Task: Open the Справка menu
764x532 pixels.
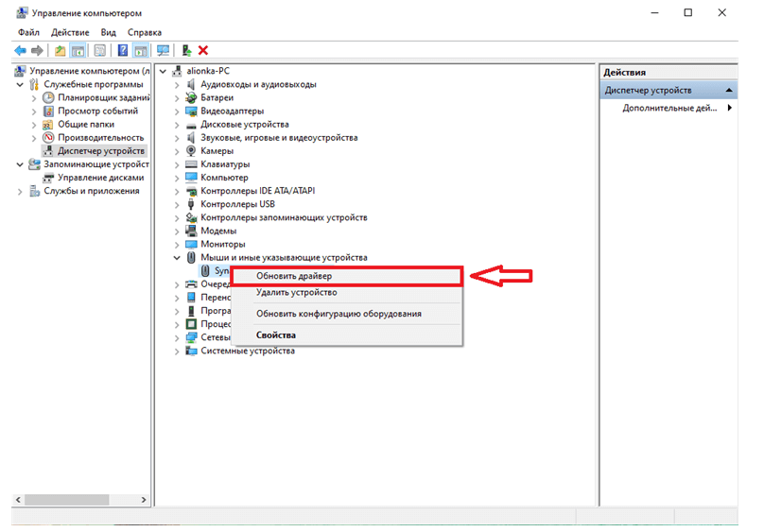Action: [145, 33]
